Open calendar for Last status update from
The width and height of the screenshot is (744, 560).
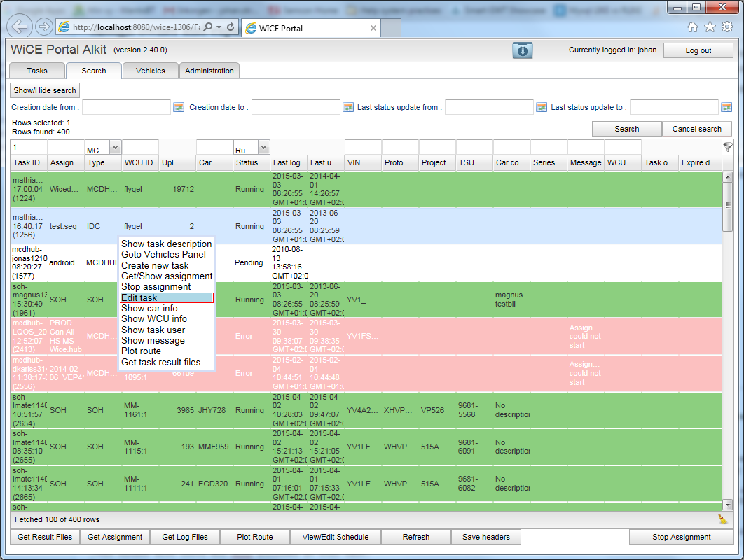[x=541, y=107]
